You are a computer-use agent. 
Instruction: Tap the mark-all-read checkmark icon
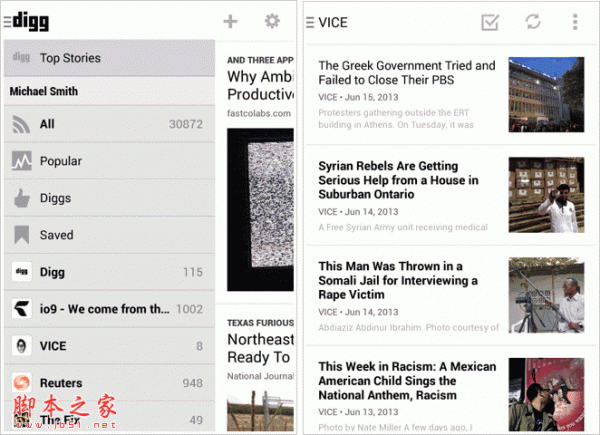coord(490,22)
